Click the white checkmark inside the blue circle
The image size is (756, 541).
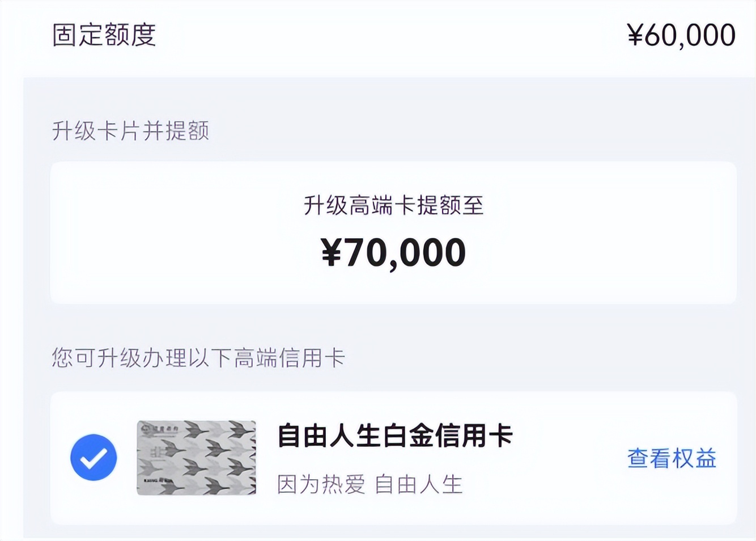tap(94, 458)
